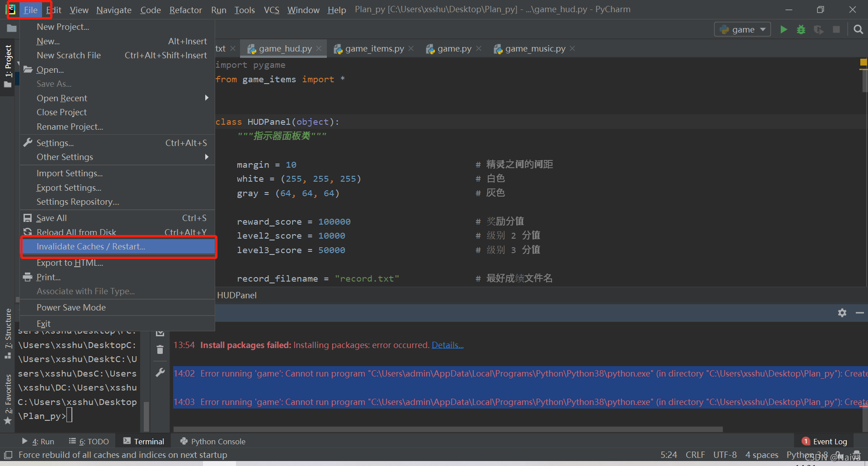Click the HUDPanel breadcrumb
Screen dimensions: 868x466
[x=237, y=295]
